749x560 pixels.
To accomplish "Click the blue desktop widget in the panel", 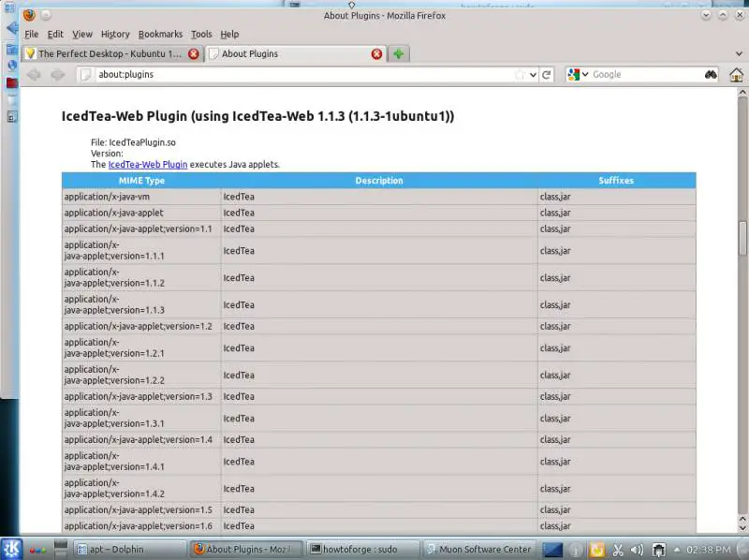I will coord(552,550).
